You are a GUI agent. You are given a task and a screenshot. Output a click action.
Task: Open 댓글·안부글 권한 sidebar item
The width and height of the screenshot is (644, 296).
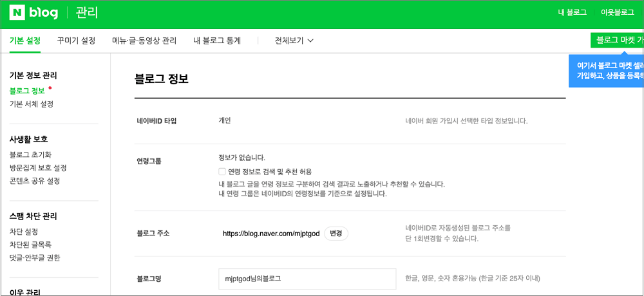point(35,257)
